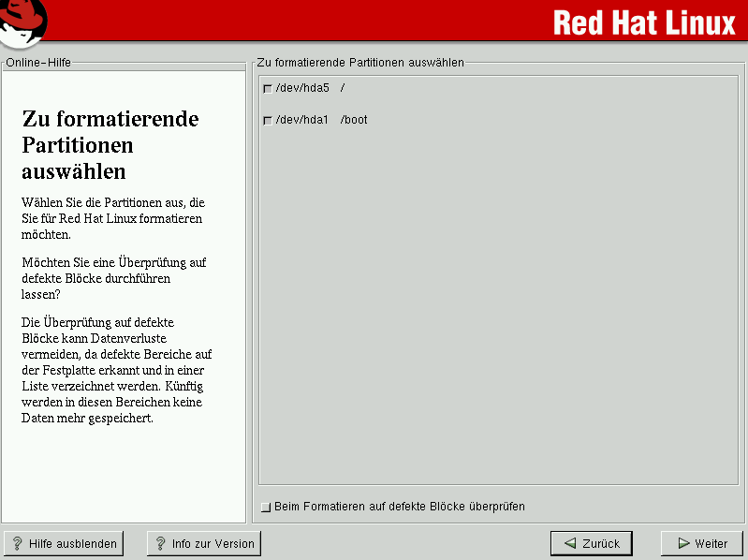Click the right arrow icon on Weiter
This screenshot has height=560, width=748.
[683, 543]
